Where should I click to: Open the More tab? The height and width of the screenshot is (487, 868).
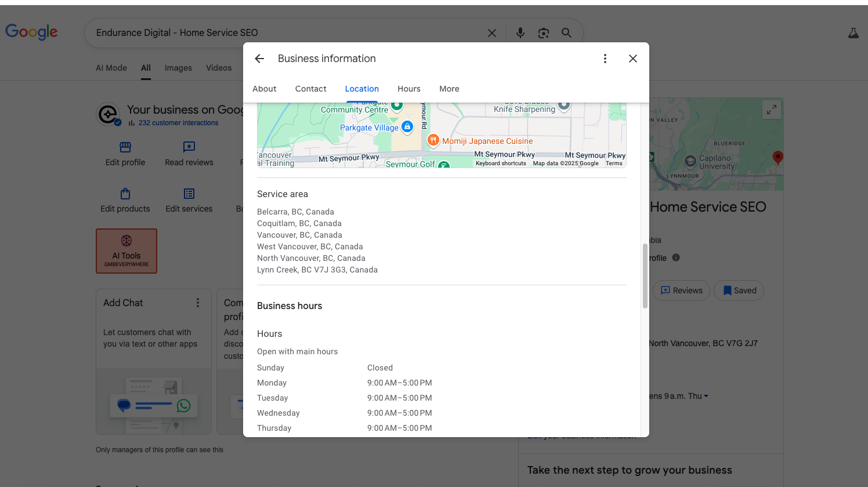click(x=449, y=89)
